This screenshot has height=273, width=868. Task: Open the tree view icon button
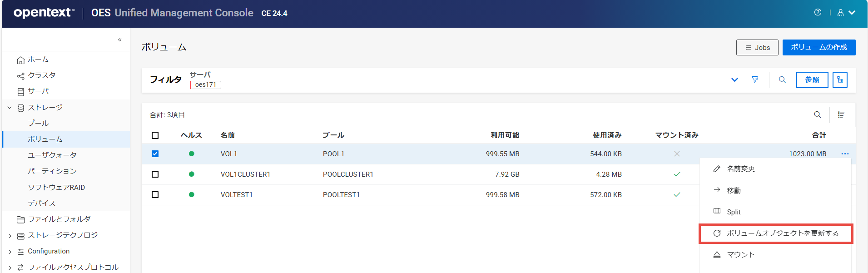840,80
